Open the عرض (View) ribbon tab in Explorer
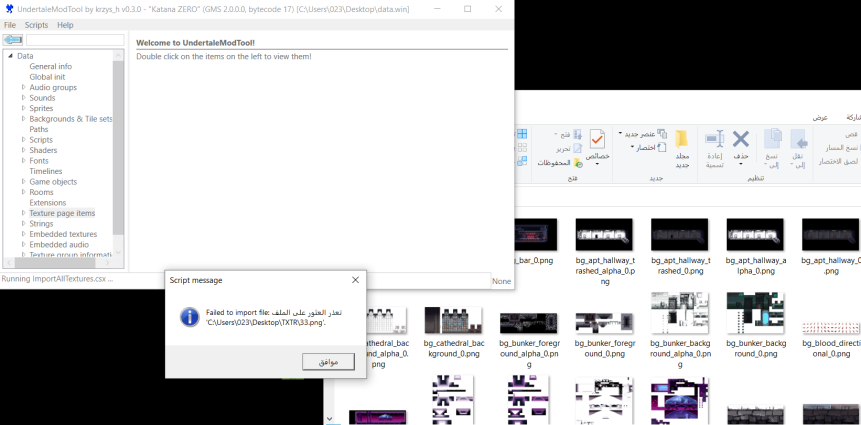 tap(820, 118)
